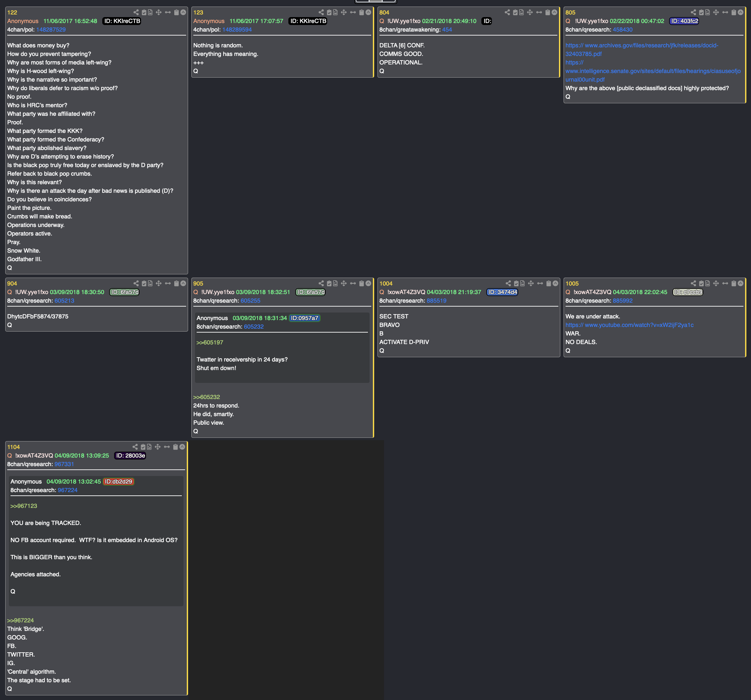Click the image file icon on post 1104
Viewport: 751px width, 700px height.
pos(149,447)
